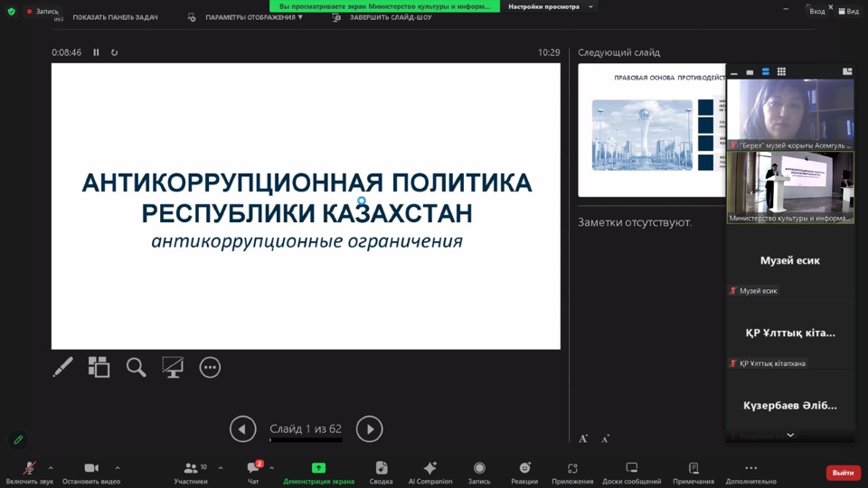Screen dimensions: 868x488
Task: Expand the arrow next to Участники
Action: [x=221, y=468]
